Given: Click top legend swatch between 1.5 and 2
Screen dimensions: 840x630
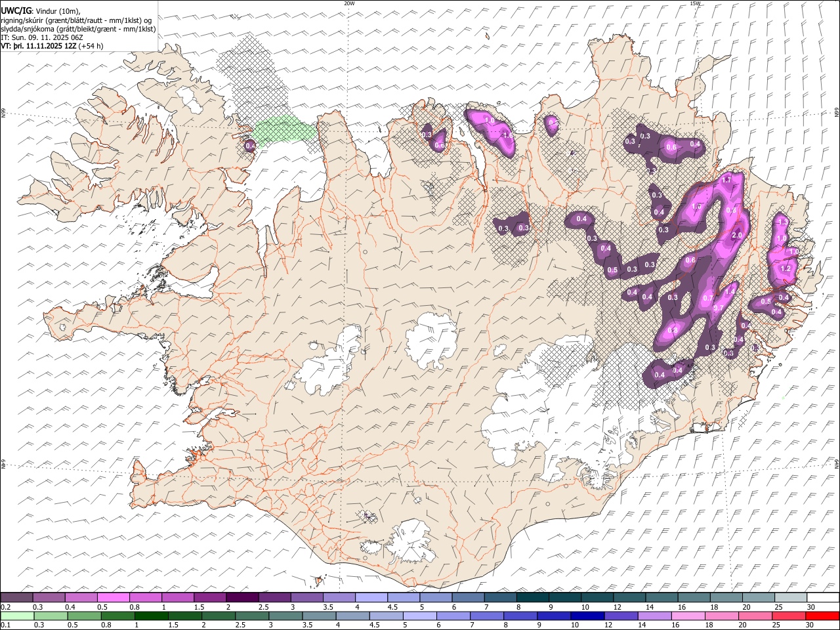Looking at the screenshot, I should tap(210, 597).
